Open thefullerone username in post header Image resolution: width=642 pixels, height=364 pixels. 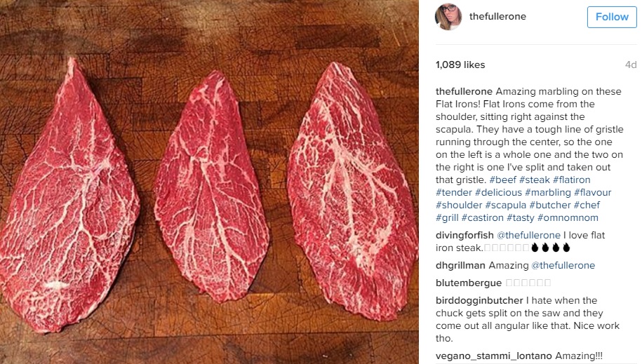[x=497, y=17]
